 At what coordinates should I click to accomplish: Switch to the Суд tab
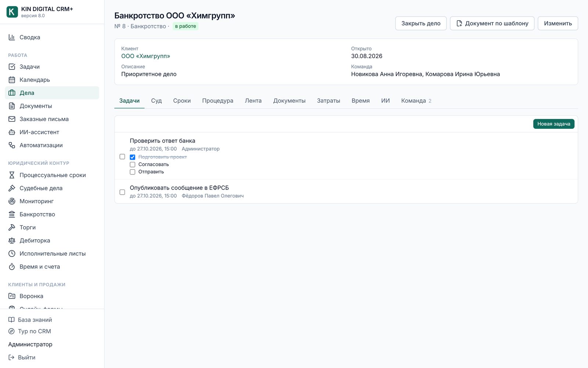tap(157, 101)
